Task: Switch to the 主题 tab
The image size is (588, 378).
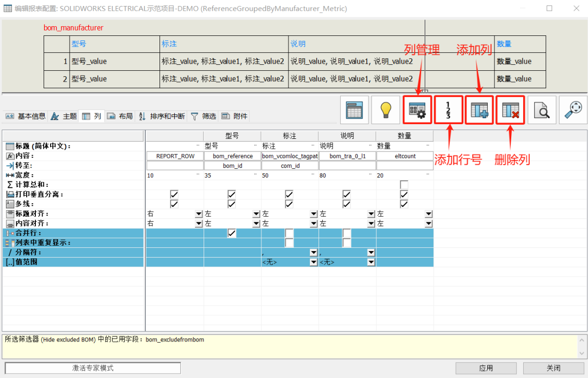Action: [64, 116]
